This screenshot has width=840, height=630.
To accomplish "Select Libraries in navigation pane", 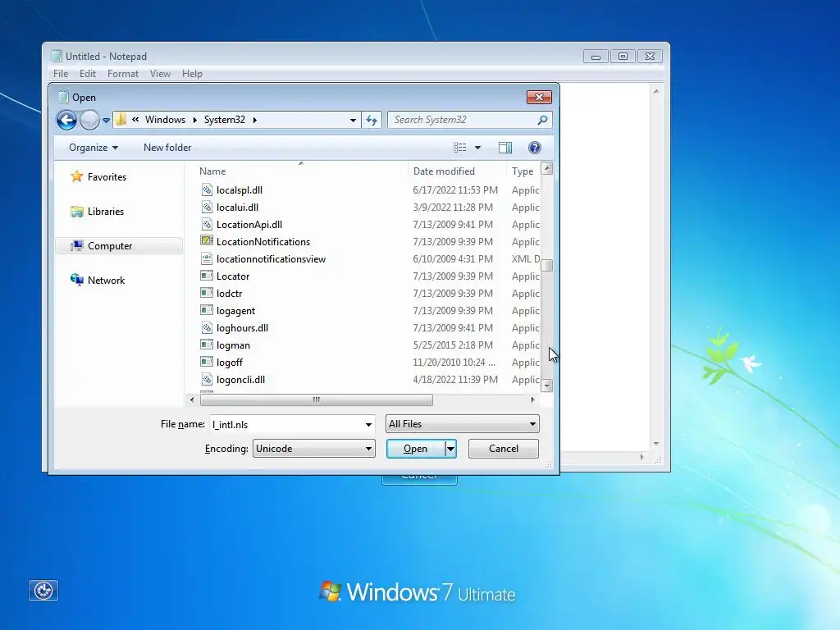I will coord(106,212).
